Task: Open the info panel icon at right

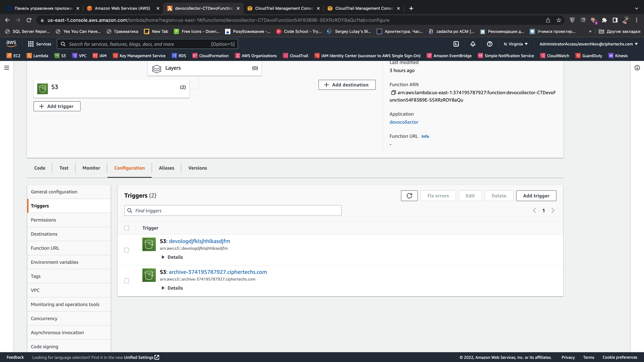Action: (x=637, y=68)
